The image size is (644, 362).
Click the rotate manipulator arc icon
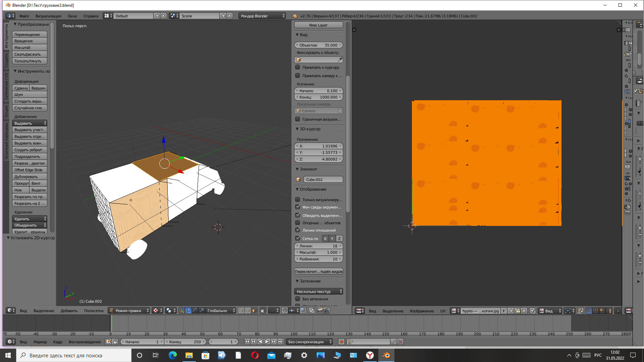pos(195,311)
